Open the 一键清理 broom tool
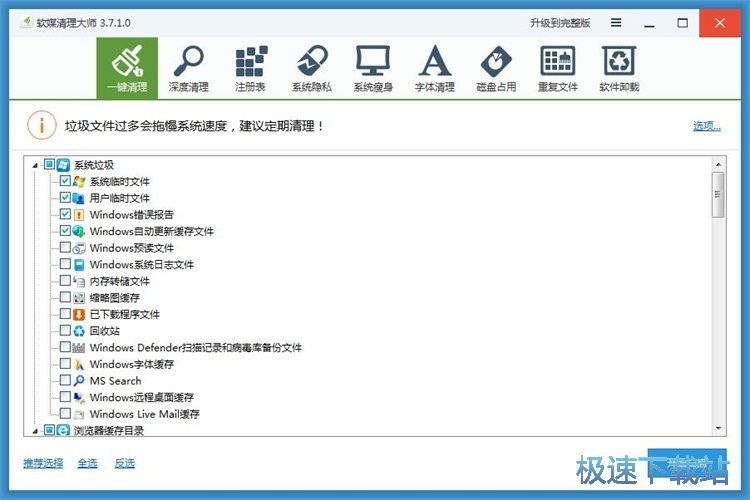 tap(127, 68)
